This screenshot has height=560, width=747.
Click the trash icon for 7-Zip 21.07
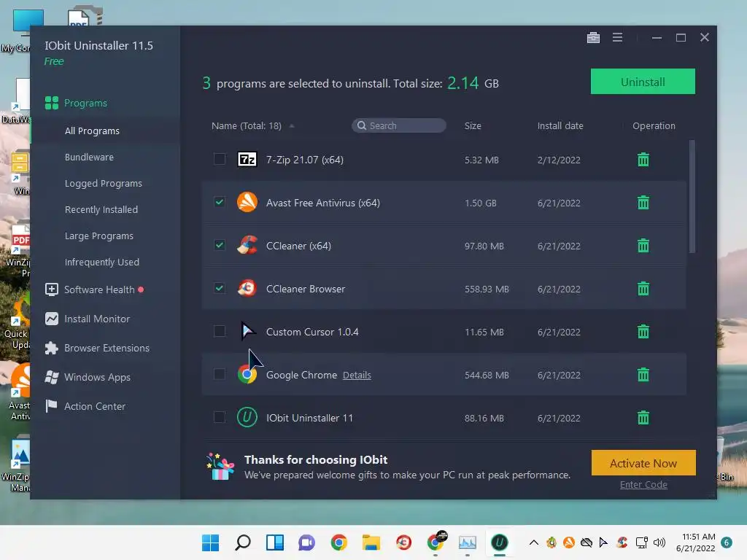(643, 160)
